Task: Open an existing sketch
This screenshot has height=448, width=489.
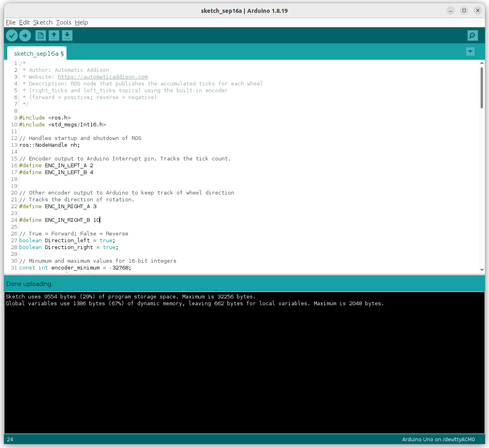Action: click(54, 36)
